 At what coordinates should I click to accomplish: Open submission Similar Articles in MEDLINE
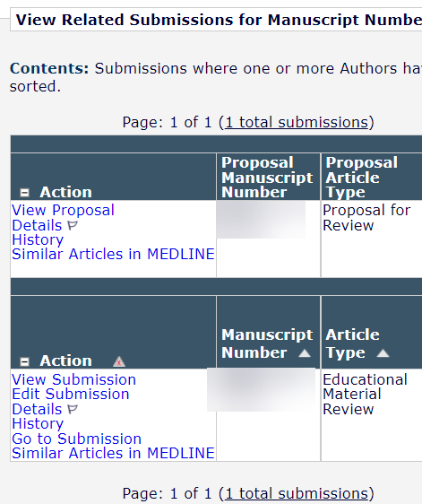[113, 453]
